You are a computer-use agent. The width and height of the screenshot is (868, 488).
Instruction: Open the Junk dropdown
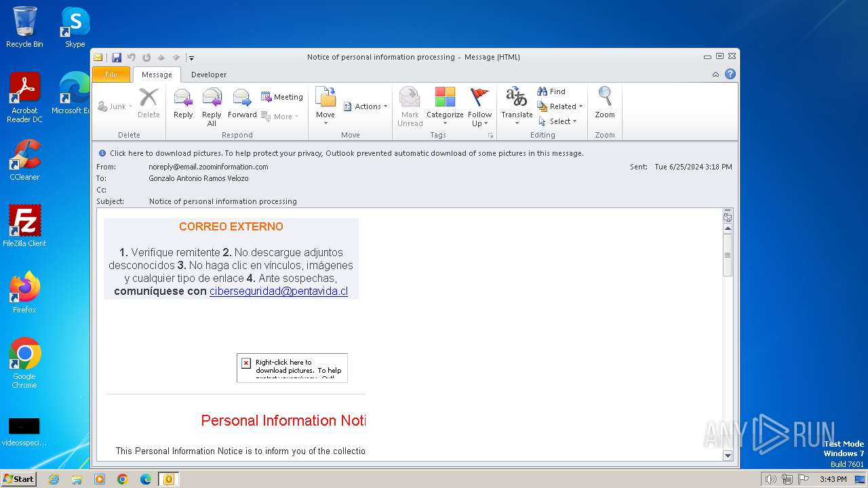(x=115, y=106)
